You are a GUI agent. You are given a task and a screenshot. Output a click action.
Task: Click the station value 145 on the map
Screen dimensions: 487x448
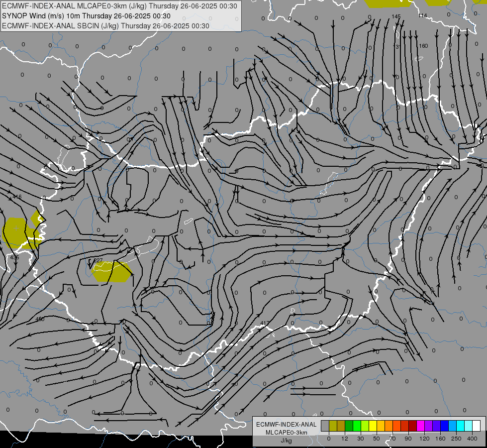[396, 16]
